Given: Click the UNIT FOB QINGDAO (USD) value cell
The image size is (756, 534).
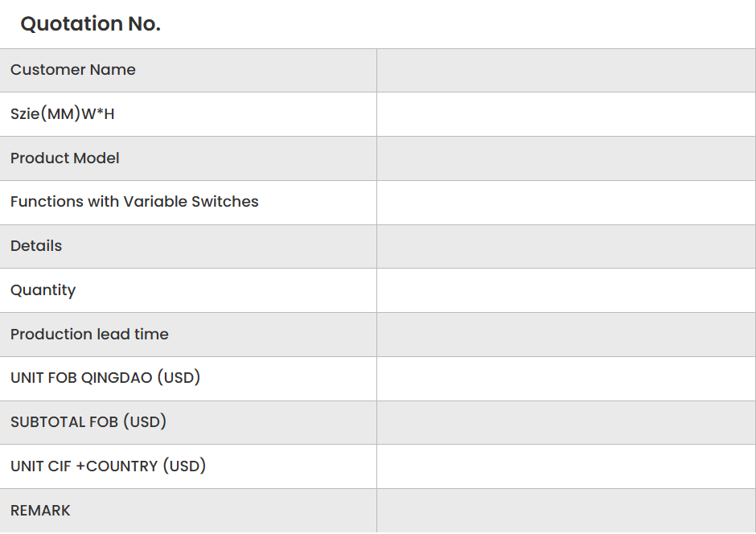Looking at the screenshot, I should 565,378.
